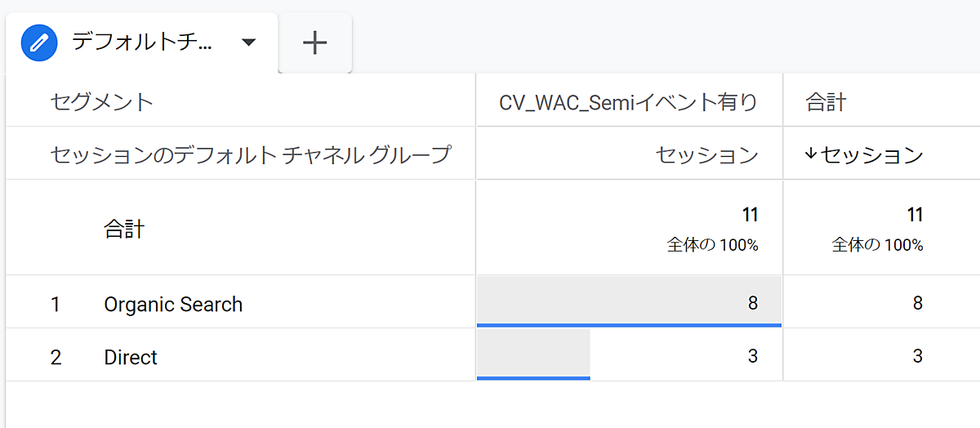
Task: Click row number 2
Action: (x=56, y=358)
